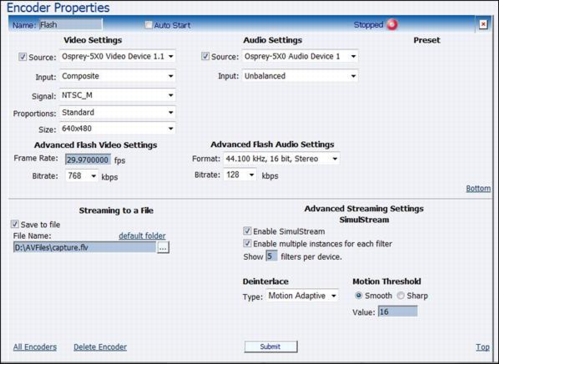
Task: Click the default folder link
Action: pyautogui.click(x=142, y=236)
